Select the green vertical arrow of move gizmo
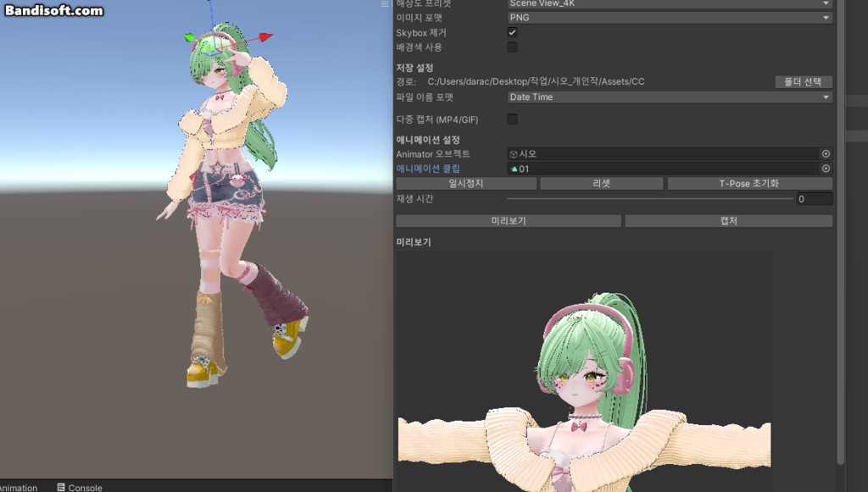Screen dimensions: 868x492 (x=190, y=37)
